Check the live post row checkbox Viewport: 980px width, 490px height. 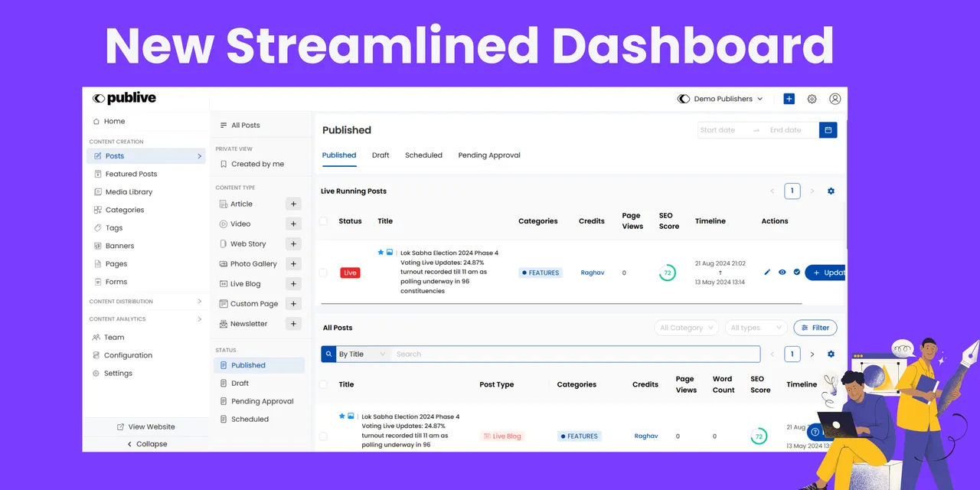pos(323,273)
